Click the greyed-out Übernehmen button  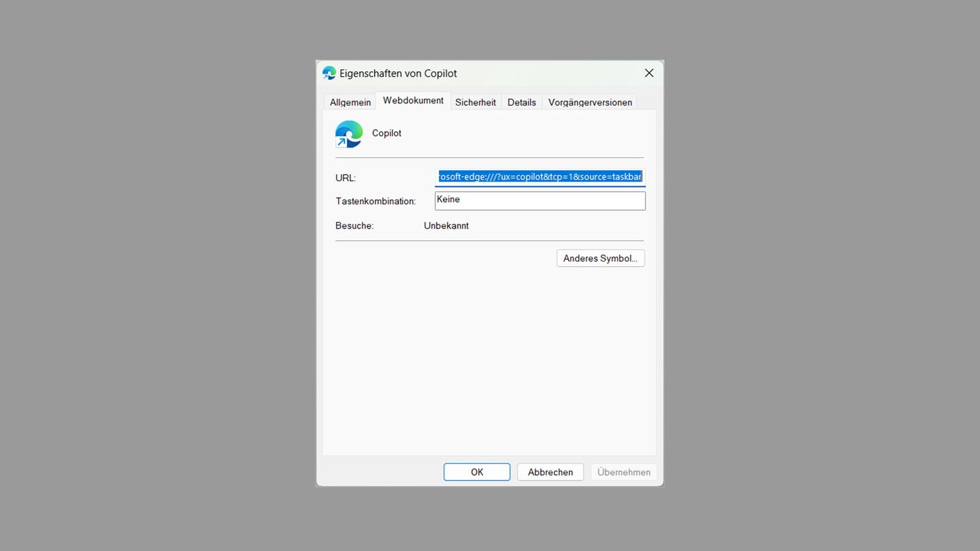pyautogui.click(x=623, y=472)
